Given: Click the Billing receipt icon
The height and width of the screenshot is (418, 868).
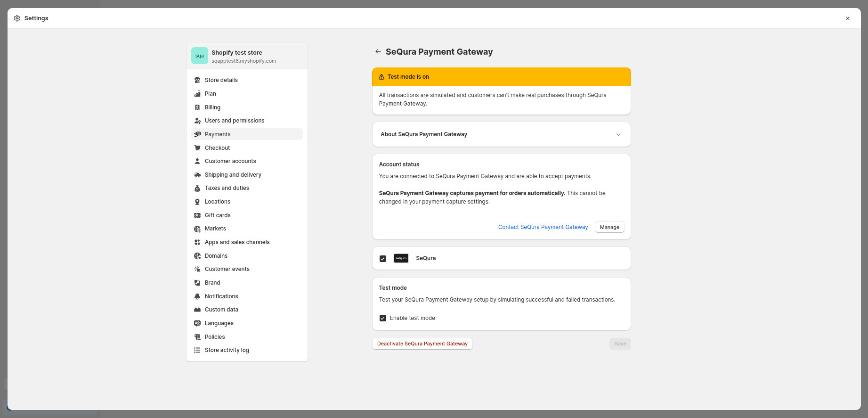Looking at the screenshot, I should 197,107.
